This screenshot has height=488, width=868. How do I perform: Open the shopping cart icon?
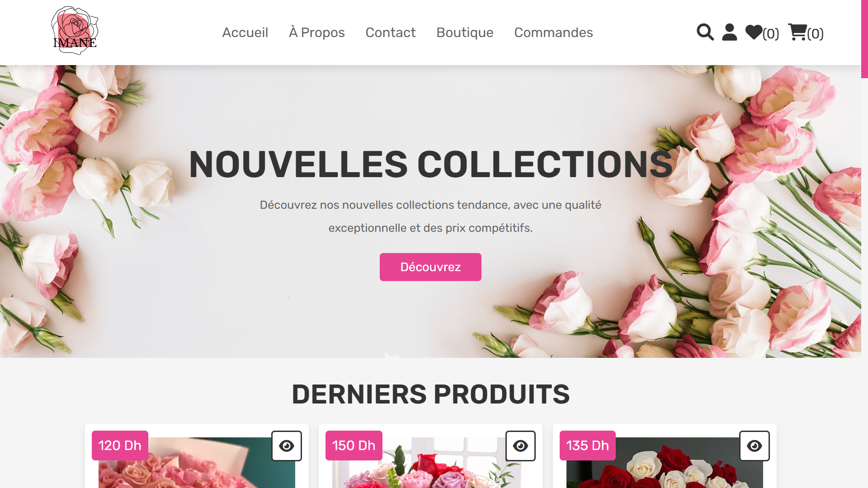click(x=797, y=32)
